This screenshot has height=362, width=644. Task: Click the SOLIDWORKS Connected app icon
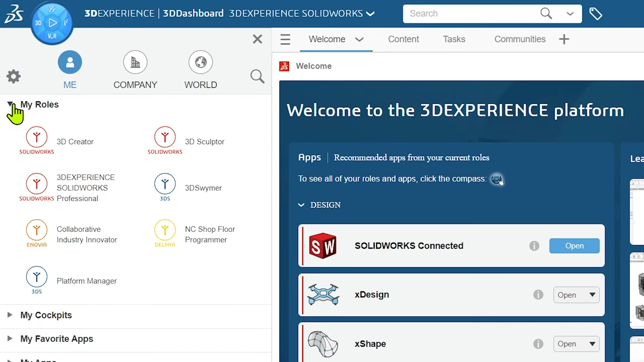click(323, 246)
